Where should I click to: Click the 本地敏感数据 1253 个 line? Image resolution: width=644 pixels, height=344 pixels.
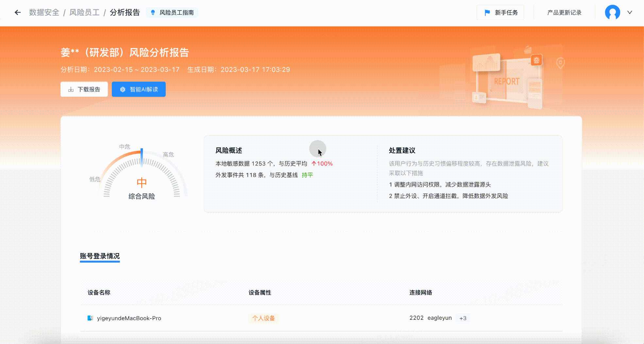[x=274, y=163]
